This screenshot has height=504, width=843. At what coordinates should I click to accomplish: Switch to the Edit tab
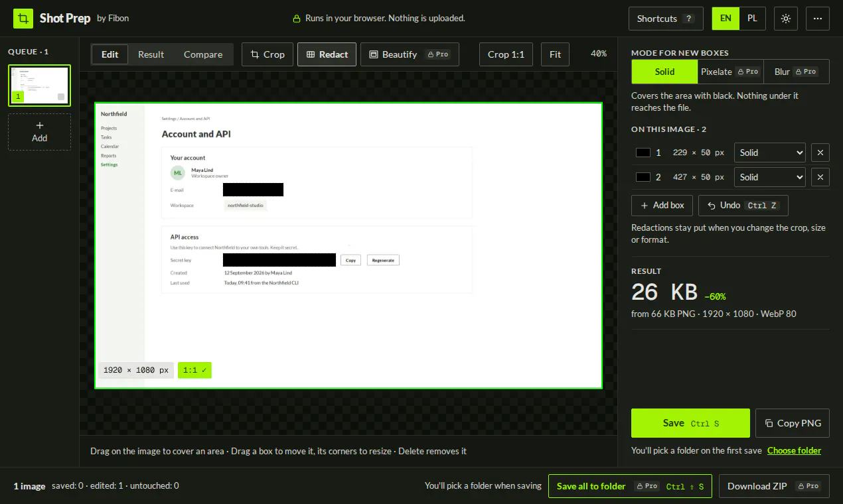pyautogui.click(x=110, y=54)
